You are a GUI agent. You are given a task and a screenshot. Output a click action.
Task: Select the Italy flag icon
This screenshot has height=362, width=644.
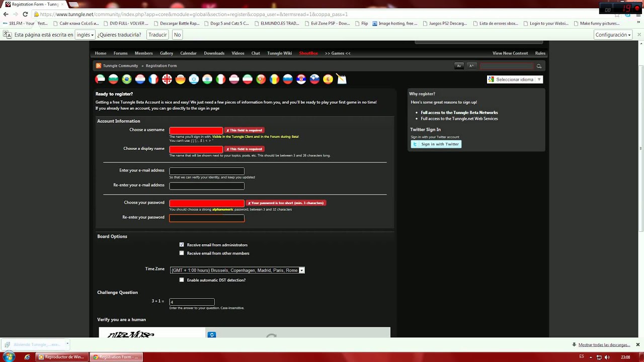(x=220, y=79)
